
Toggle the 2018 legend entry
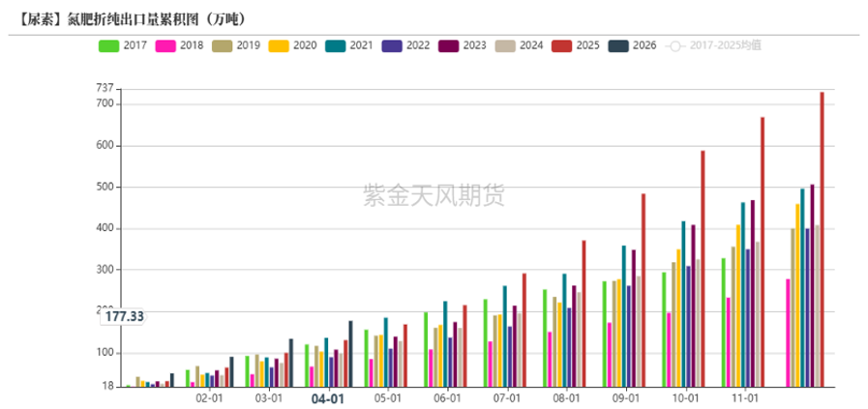click(179, 45)
